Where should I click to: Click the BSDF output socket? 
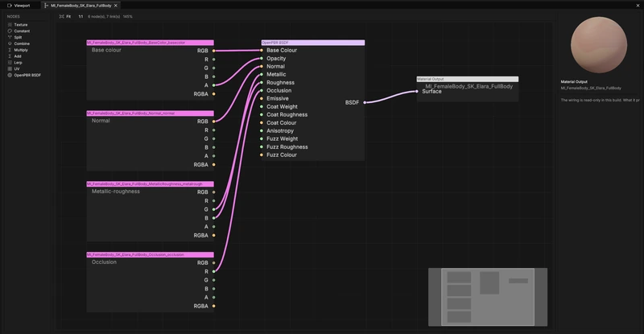click(365, 102)
